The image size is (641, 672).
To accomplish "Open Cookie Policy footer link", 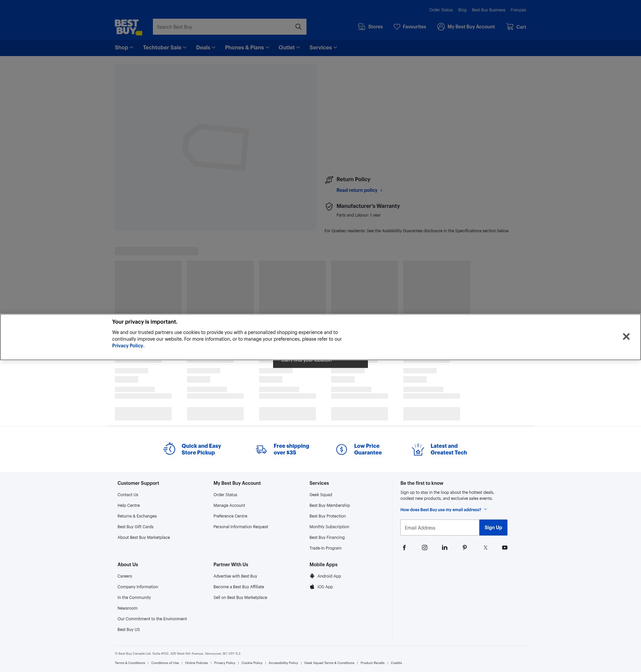I will click(252, 663).
